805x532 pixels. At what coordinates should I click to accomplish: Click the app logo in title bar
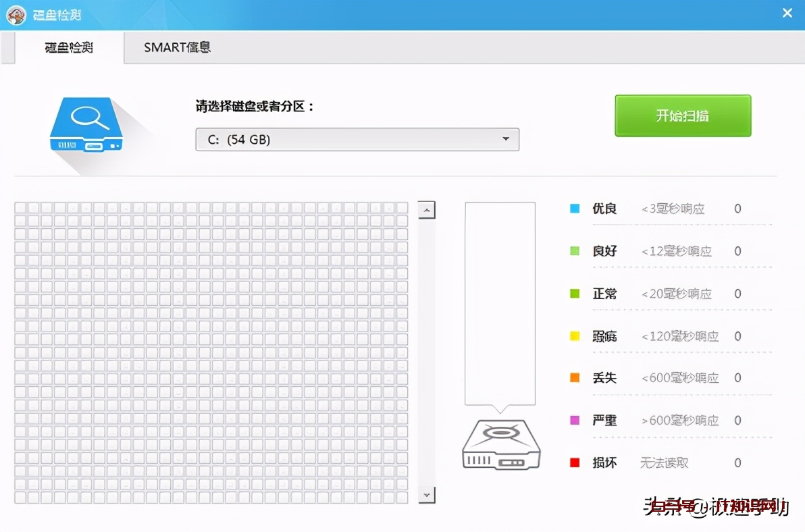(x=18, y=14)
